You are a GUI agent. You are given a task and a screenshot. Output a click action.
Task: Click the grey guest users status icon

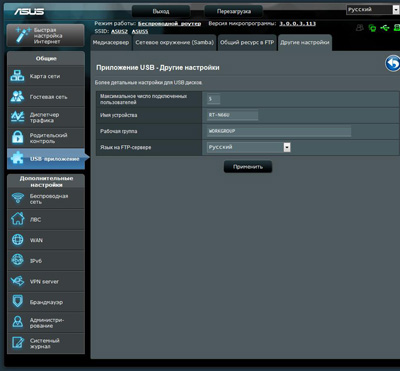(360, 28)
